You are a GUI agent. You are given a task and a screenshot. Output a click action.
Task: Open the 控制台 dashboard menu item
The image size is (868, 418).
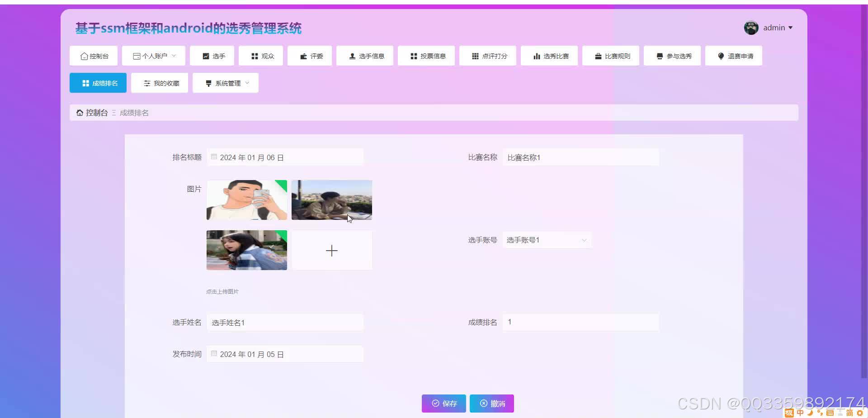(94, 56)
